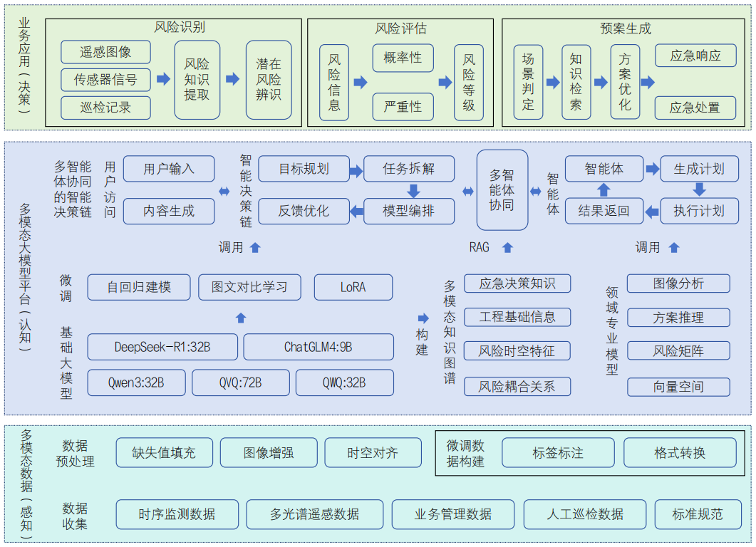Select the RAG label

(x=480, y=248)
